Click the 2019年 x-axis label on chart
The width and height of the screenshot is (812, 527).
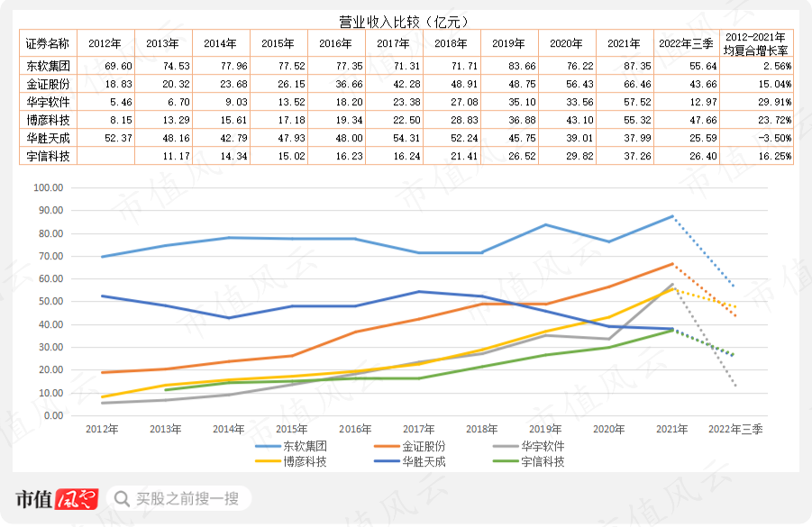coord(545,429)
